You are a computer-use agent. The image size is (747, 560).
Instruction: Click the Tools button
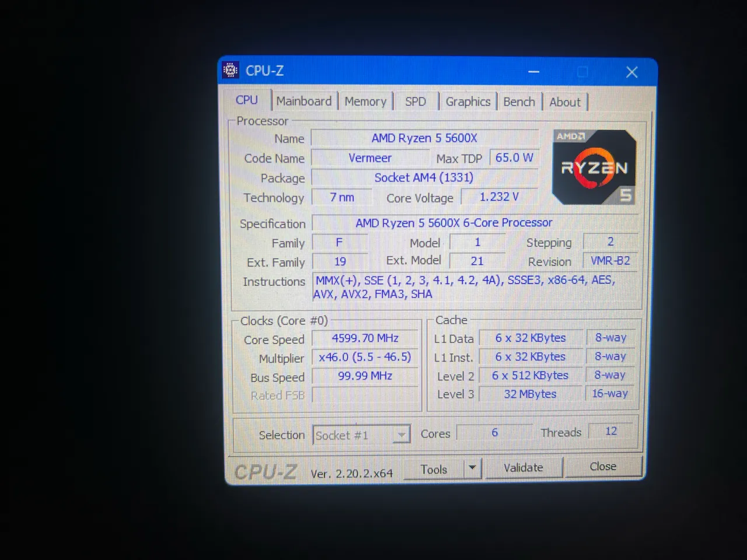434,469
